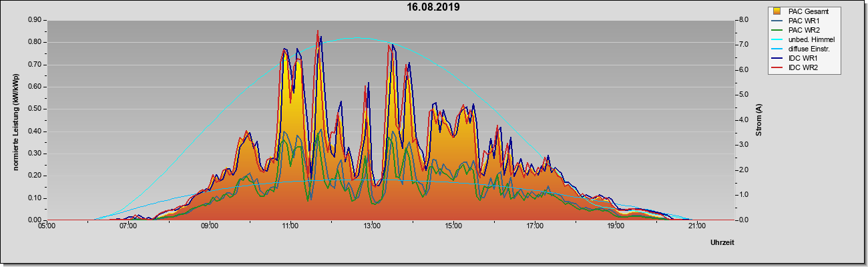Click the 13:00 time axis tick label
This screenshot has width=868, height=267.
pyautogui.click(x=371, y=225)
